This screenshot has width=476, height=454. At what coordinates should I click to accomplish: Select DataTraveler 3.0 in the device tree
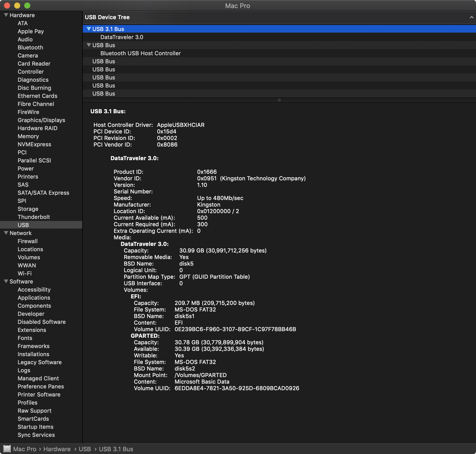coord(122,37)
